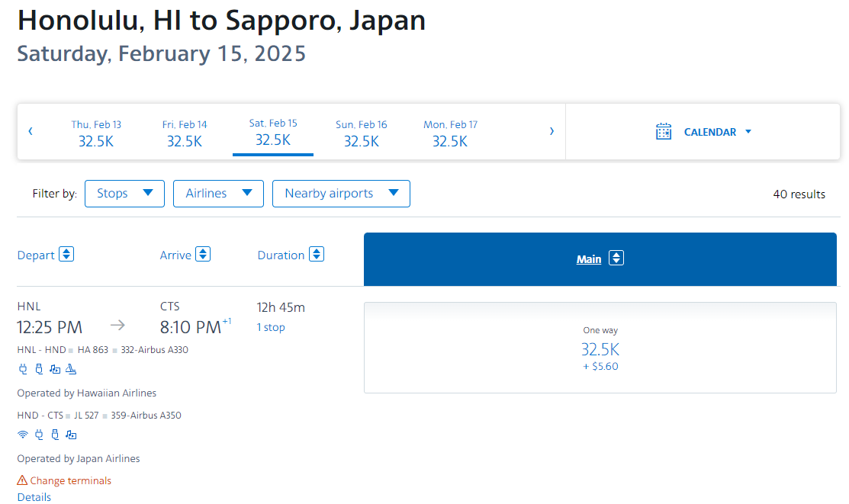Image resolution: width=849 pixels, height=504 pixels.
Task: Switch to the Thu, Feb 13 date tab
Action: coord(96,132)
